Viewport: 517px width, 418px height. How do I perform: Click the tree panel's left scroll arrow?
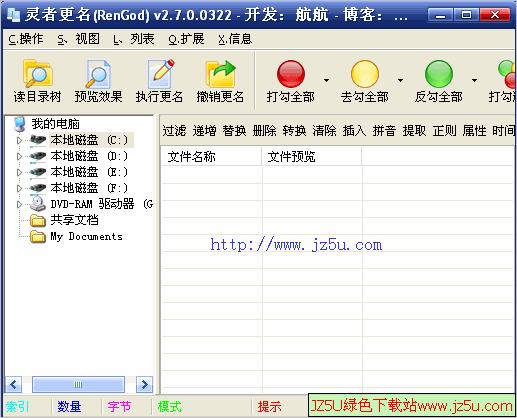[14, 385]
